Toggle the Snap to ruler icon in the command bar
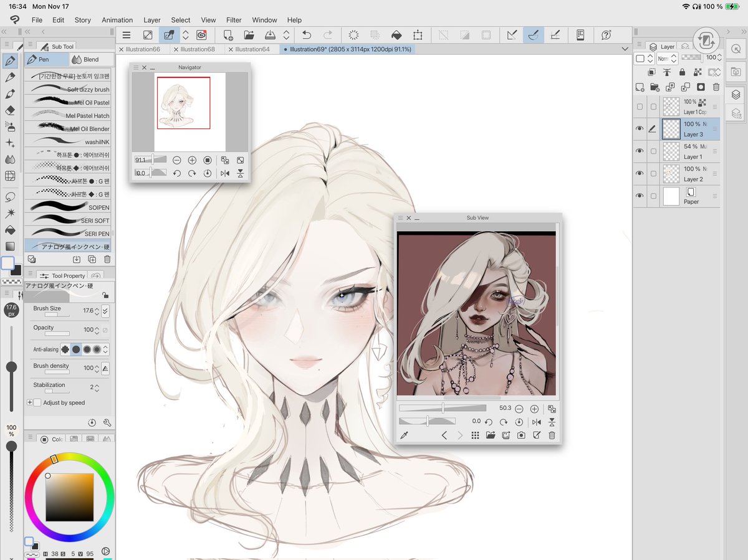Viewport: 748px width, 560px height. tap(512, 36)
